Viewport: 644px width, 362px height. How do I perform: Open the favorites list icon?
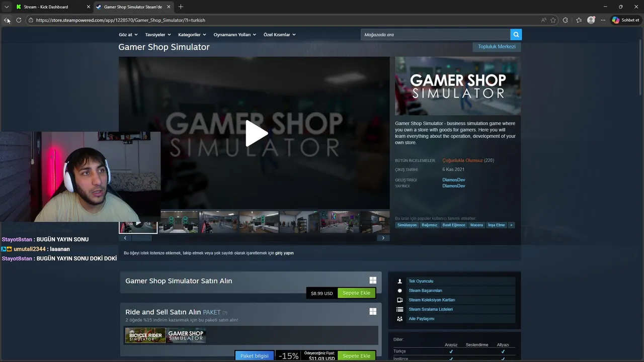click(579, 20)
